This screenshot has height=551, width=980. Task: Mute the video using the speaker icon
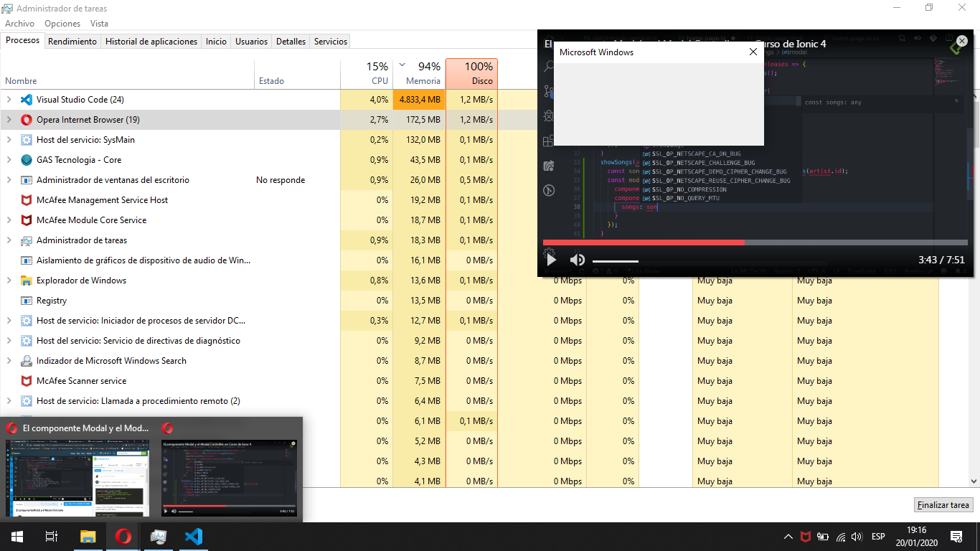click(x=577, y=260)
